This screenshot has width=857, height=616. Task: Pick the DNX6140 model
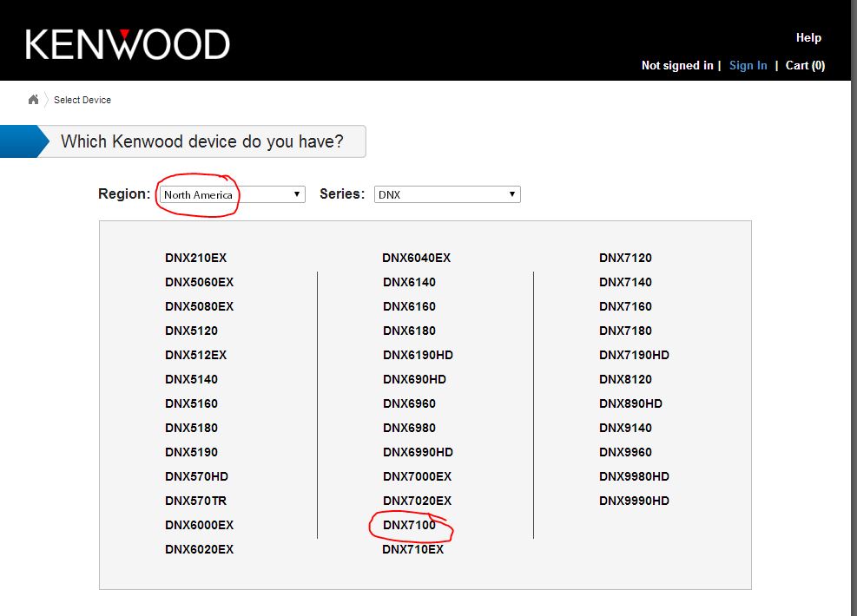[x=409, y=282]
